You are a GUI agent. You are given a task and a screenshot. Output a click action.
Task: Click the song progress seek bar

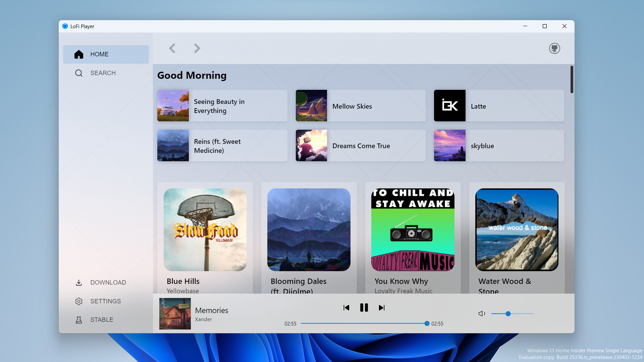coord(364,323)
